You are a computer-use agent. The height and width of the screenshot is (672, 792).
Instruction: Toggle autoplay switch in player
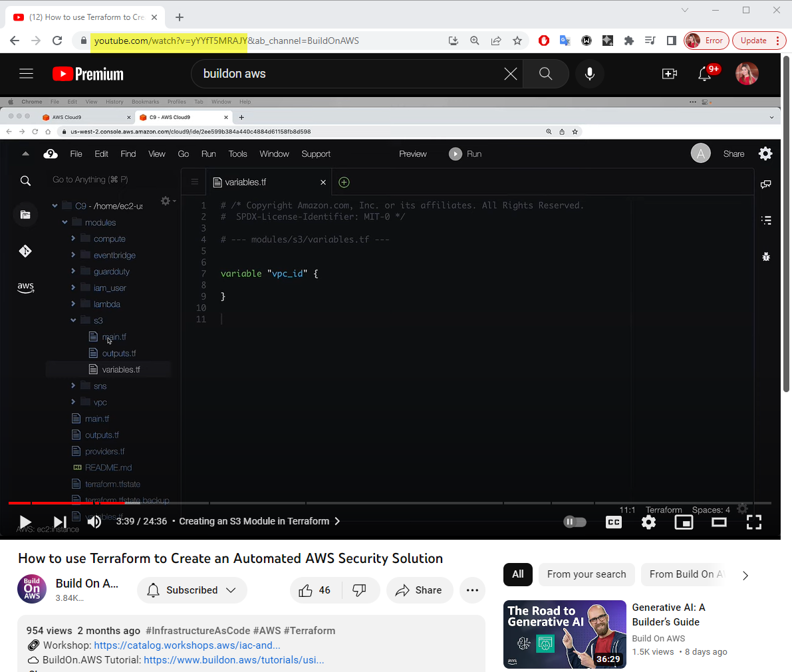(x=575, y=522)
